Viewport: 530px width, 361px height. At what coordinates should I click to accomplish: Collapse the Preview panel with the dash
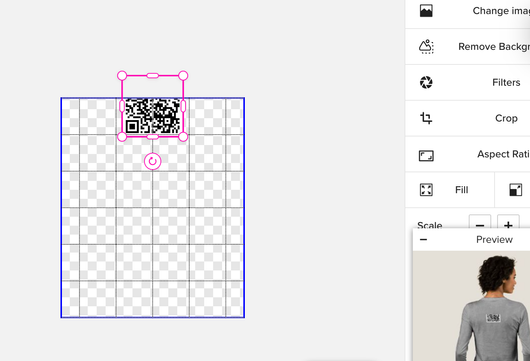[423, 240]
